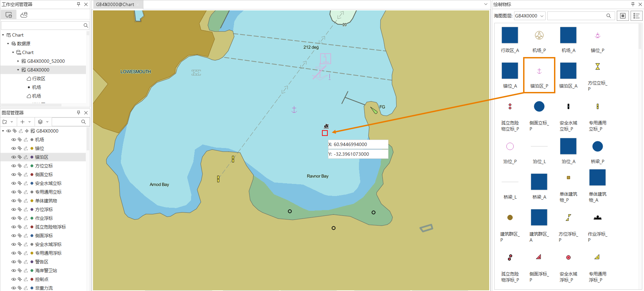Click the 锚位_P symbol
644x291 pixels.
(597, 36)
